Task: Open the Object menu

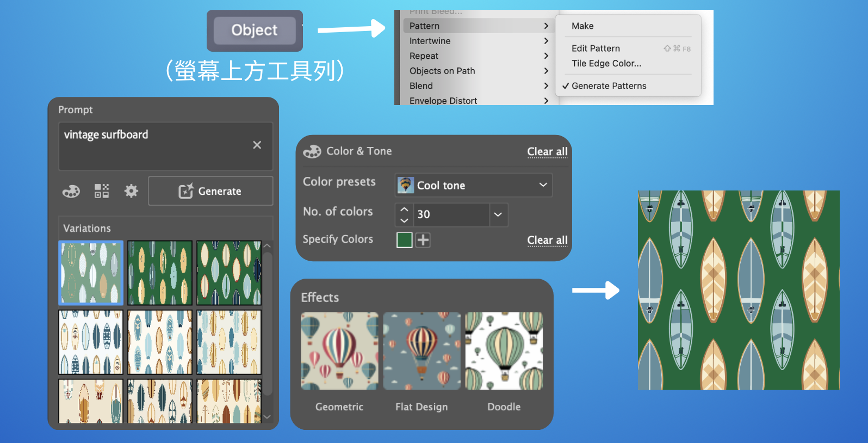Action: (254, 30)
